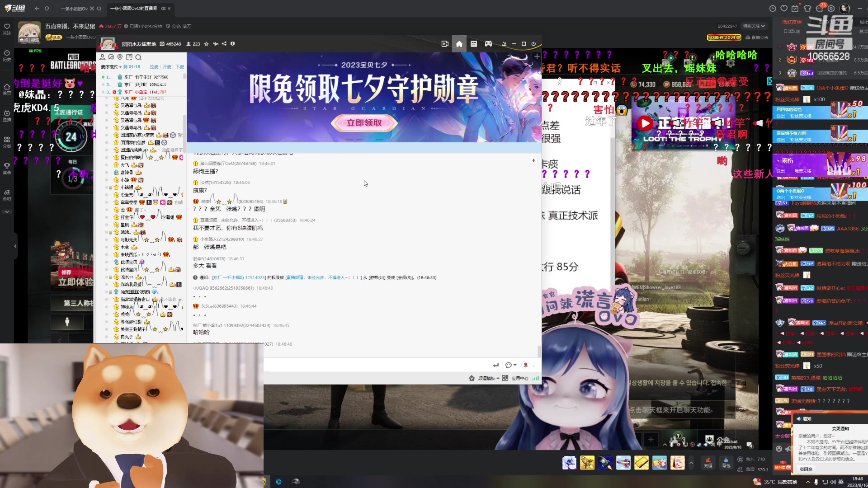Open the YY chat emoji flower icon
The image size is (868, 488).
point(525,365)
